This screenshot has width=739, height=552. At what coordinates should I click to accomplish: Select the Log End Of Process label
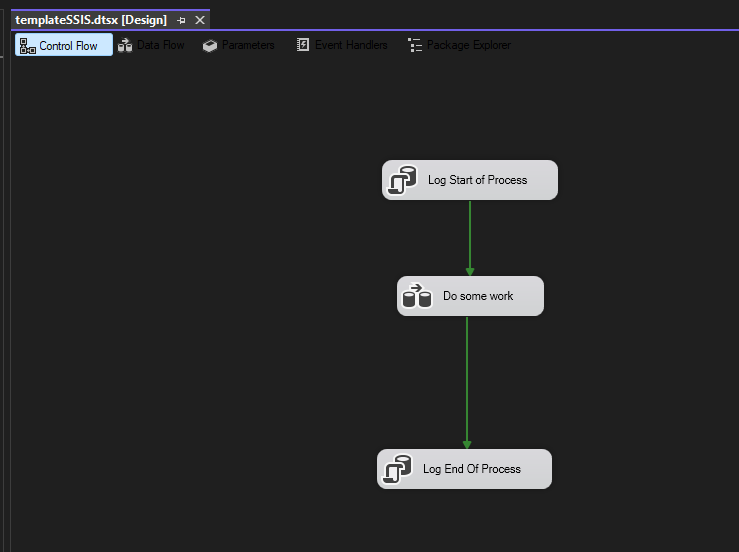coord(472,469)
